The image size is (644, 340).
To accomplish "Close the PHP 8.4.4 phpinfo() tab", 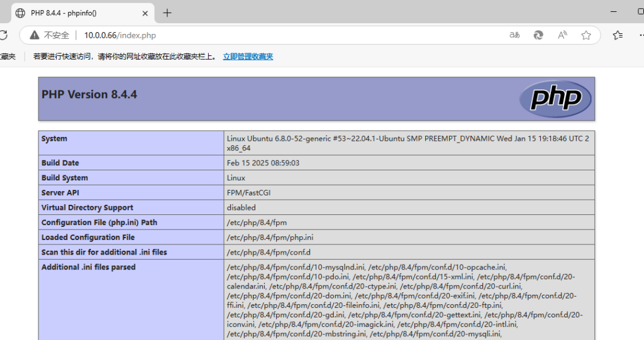I will point(145,13).
